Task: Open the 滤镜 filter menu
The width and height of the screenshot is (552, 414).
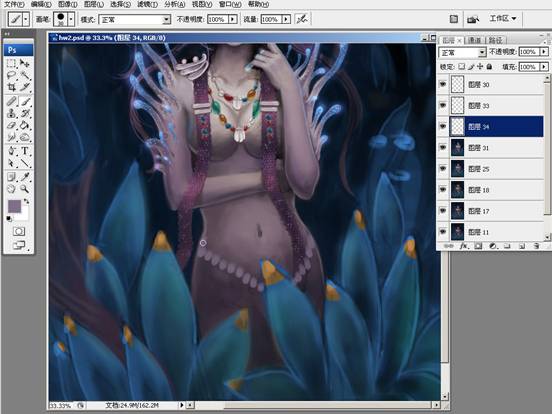Action: 147,4
